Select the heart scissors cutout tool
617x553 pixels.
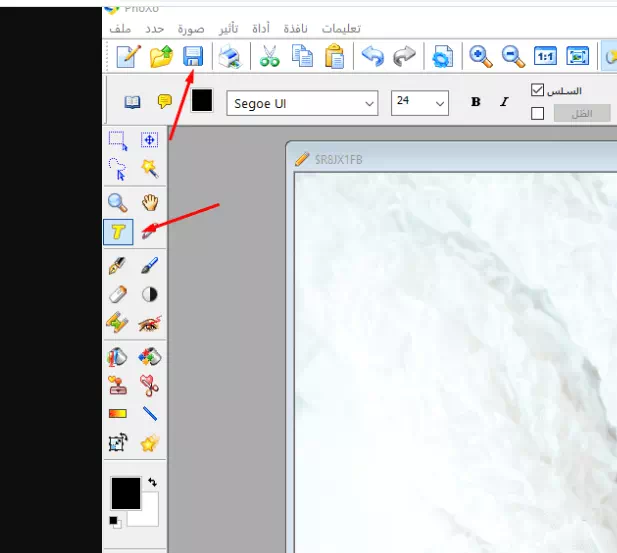click(x=150, y=385)
